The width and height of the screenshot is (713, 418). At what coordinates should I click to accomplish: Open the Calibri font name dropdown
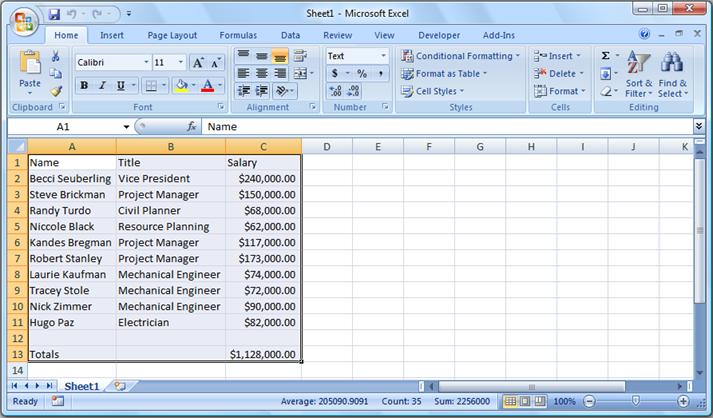point(145,62)
